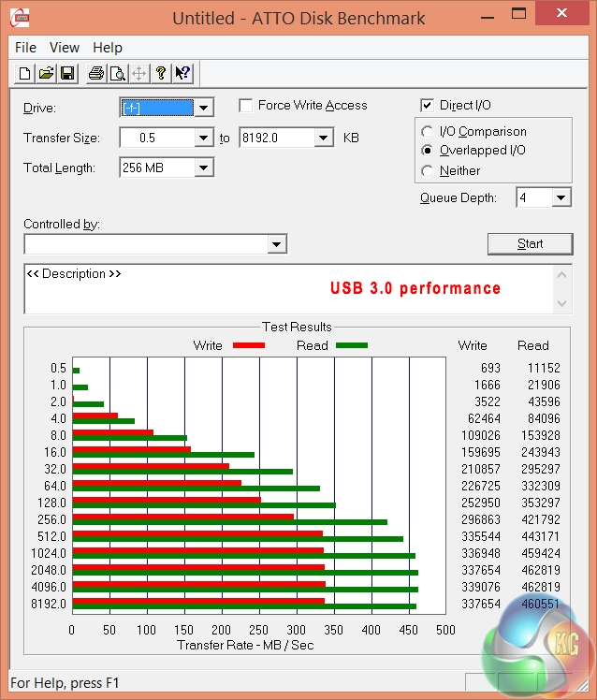This screenshot has width=597, height=700.
Task: Save results with the floppy disk icon
Action: coord(67,73)
